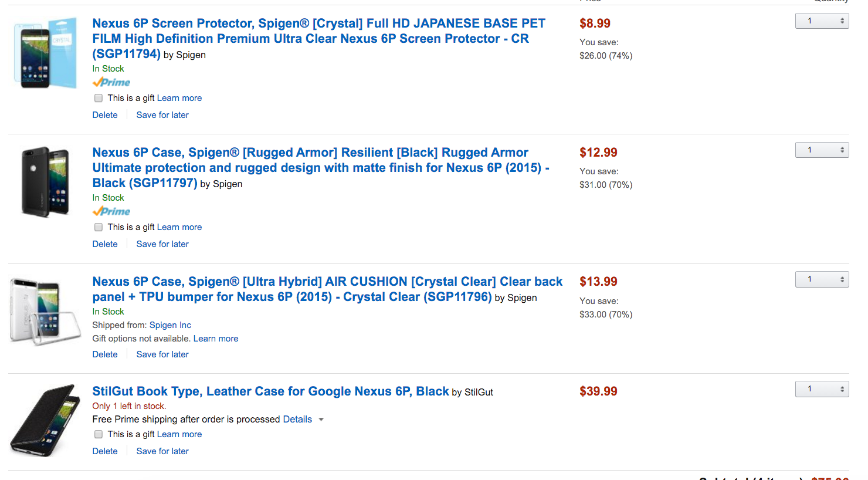Delete the Spigen screen protector from cart
The image size is (868, 480).
click(105, 115)
